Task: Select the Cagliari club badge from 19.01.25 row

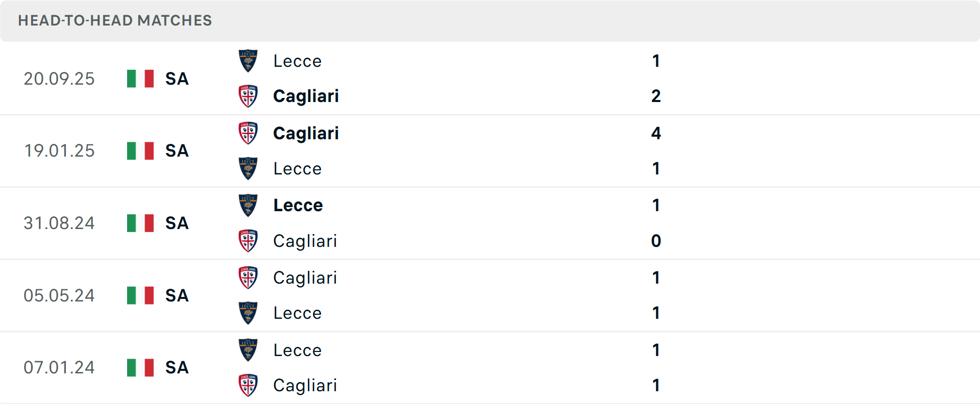Action: (248, 133)
